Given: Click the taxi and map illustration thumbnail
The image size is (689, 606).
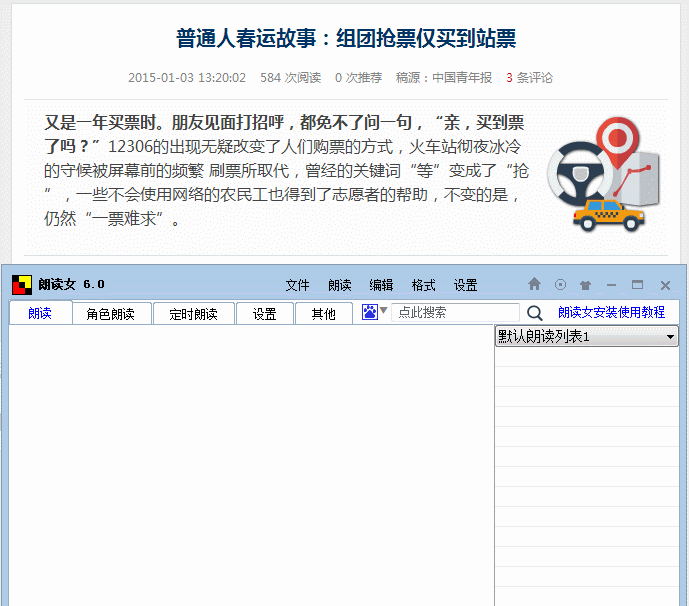Looking at the screenshot, I should pyautogui.click(x=604, y=174).
